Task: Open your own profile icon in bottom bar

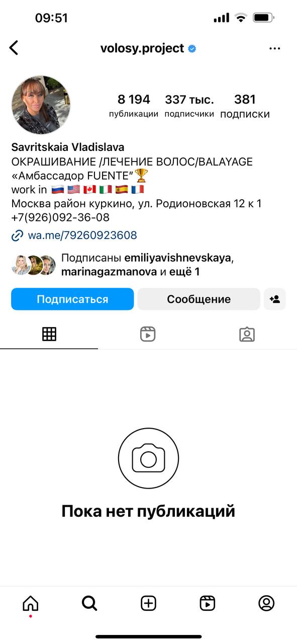Action: click(266, 603)
